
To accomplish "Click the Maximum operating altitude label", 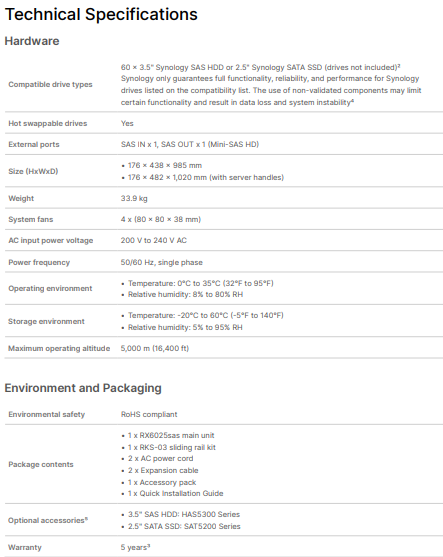I will [59, 348].
